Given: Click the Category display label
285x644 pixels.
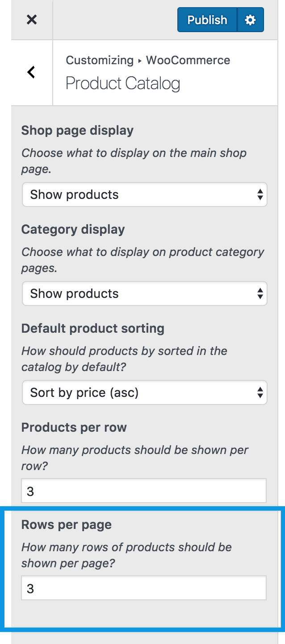Looking at the screenshot, I should 73,230.
